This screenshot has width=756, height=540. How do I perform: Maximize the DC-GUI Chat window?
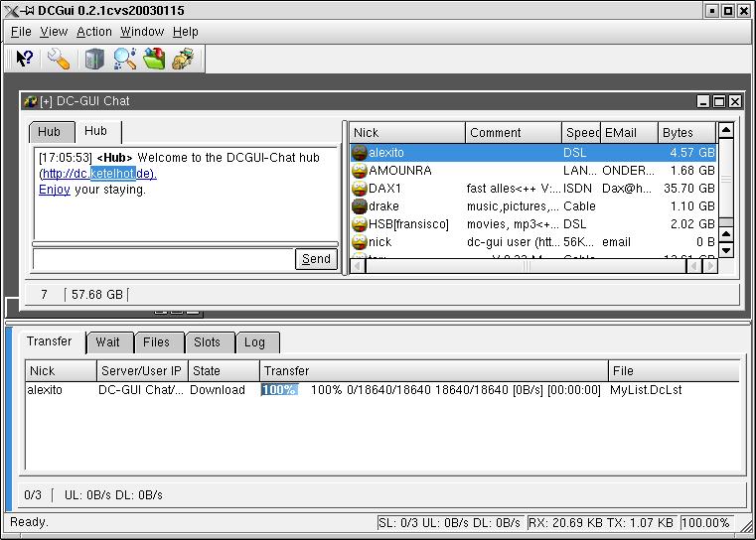point(719,101)
